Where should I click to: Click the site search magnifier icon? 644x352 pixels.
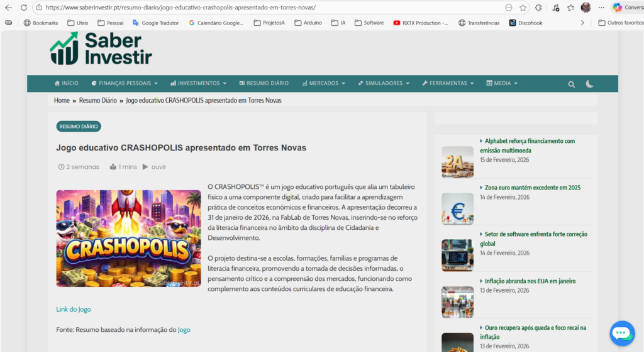point(571,84)
